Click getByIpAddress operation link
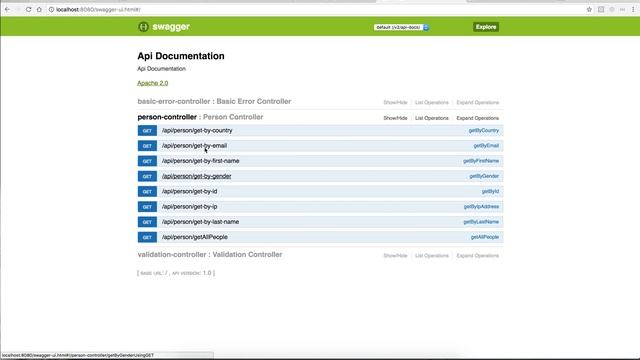640x360 pixels. click(x=481, y=207)
